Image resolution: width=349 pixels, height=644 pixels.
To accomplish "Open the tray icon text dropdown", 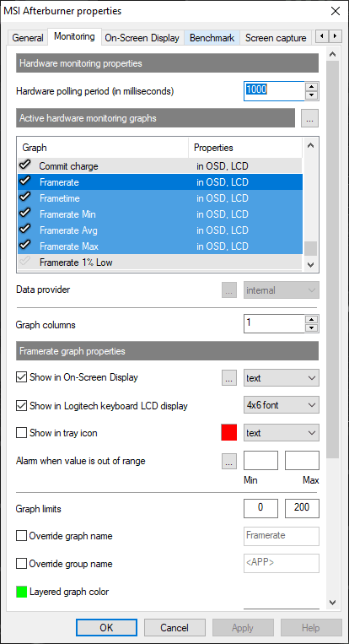I will tap(282, 433).
